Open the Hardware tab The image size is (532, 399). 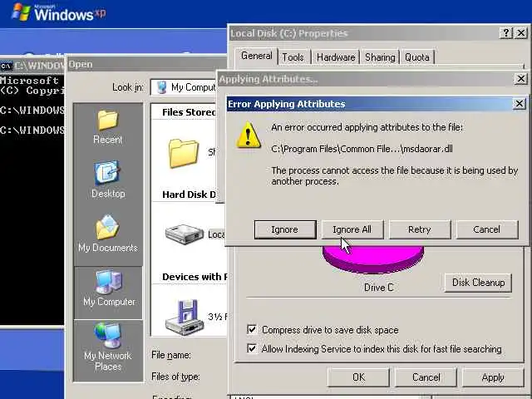pyautogui.click(x=336, y=57)
